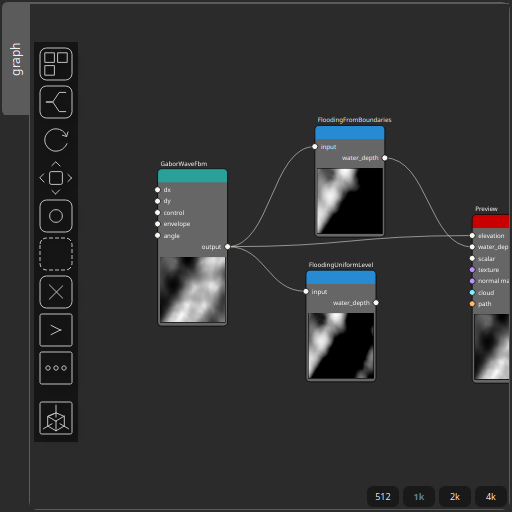Set resolution to 512
Viewport: 512px width, 512px height.
[383, 497]
